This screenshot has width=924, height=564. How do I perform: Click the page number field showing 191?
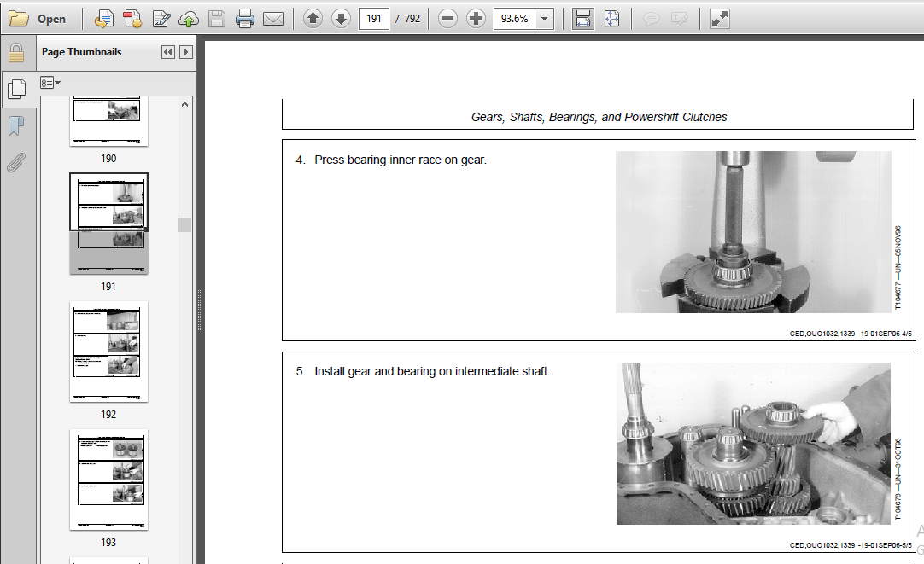coord(373,19)
